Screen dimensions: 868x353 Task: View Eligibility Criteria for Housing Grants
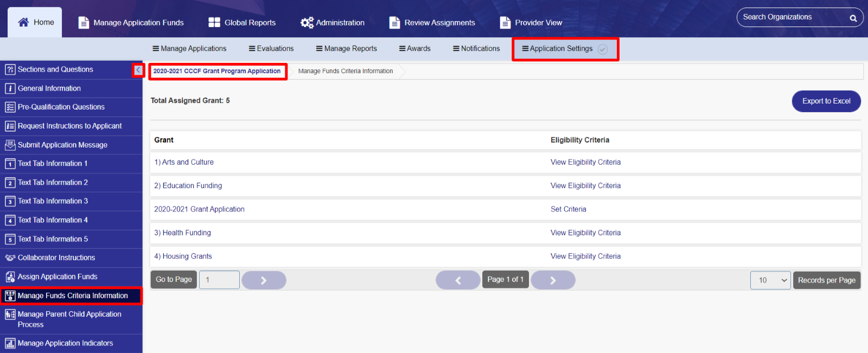585,256
